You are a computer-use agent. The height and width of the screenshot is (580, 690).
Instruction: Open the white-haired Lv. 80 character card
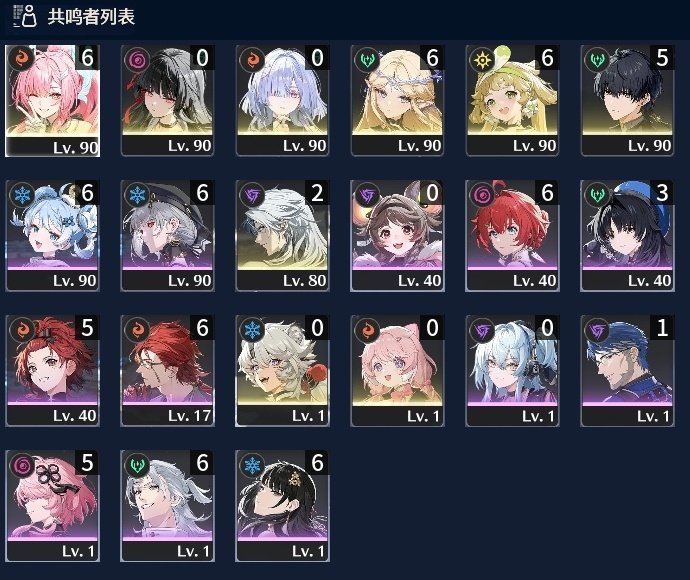[x=282, y=235]
